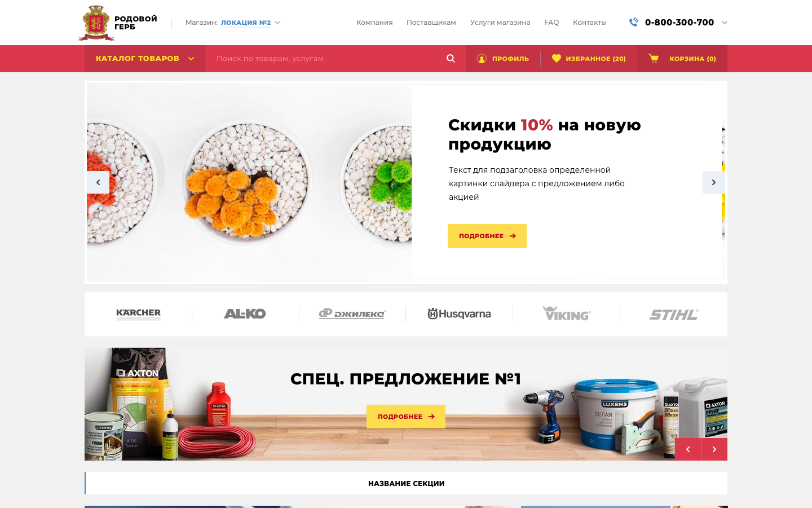Open the Профиль user icon
This screenshot has width=812, height=508.
pyautogui.click(x=482, y=59)
